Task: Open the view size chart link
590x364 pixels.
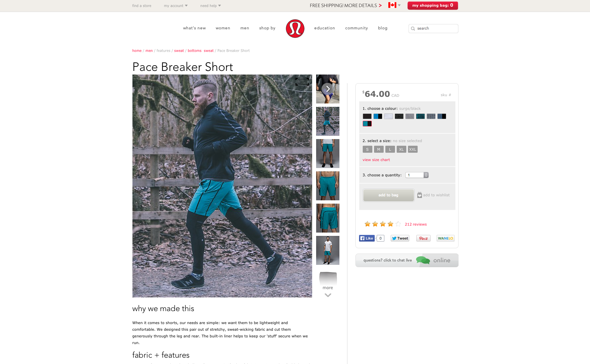Action: 376,160
